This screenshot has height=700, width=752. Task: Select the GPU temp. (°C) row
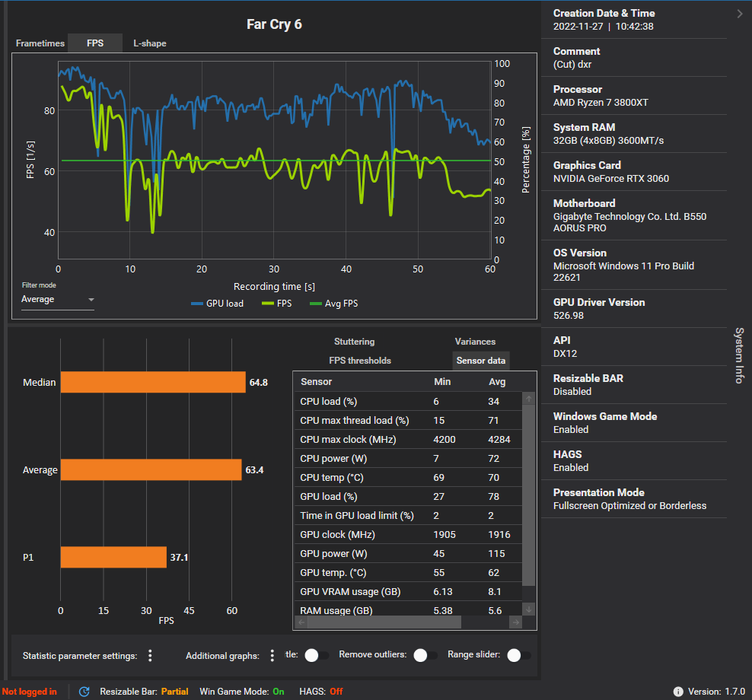pyautogui.click(x=408, y=572)
